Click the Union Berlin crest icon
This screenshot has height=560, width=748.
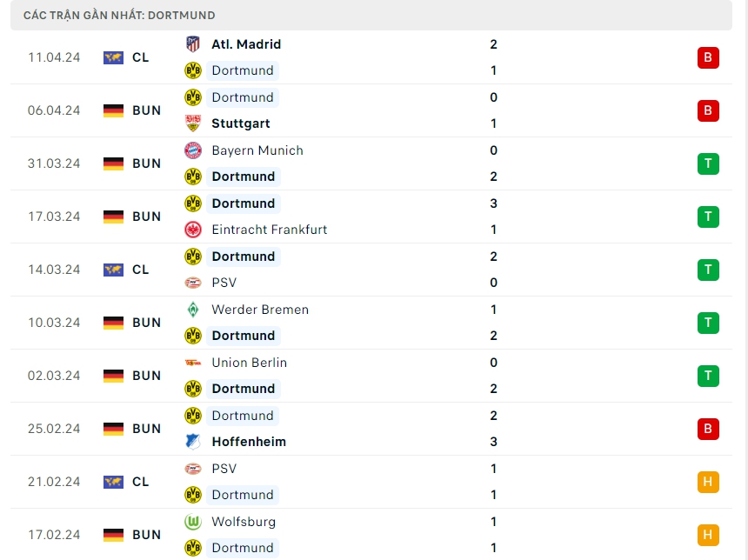[x=193, y=363]
